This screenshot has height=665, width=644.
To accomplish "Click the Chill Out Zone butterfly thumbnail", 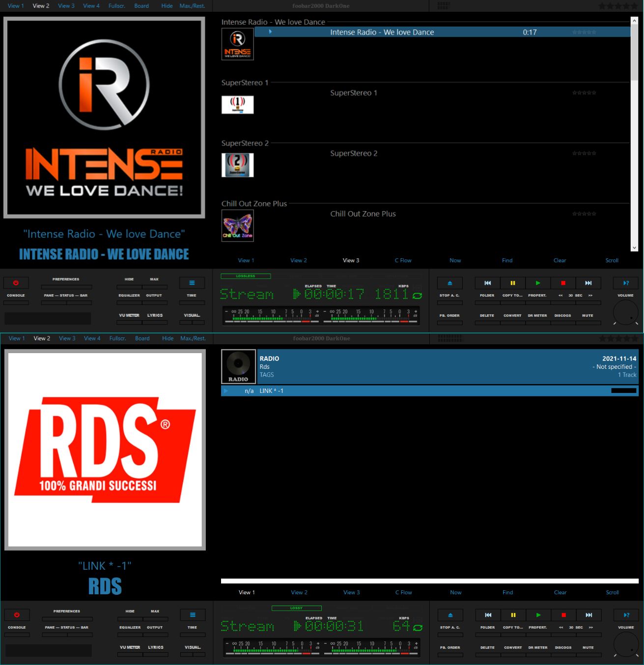I will (x=237, y=225).
